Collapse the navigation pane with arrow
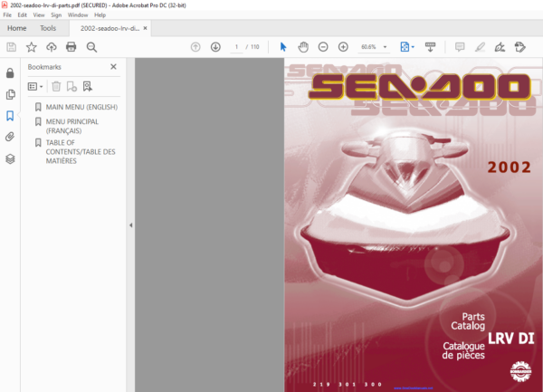This screenshot has width=543, height=392. click(x=131, y=225)
